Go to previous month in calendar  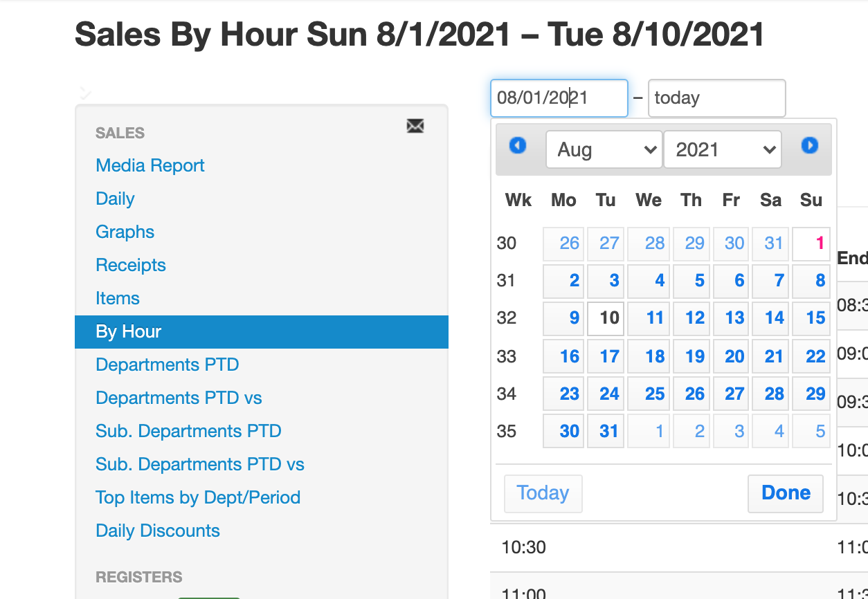click(x=518, y=145)
